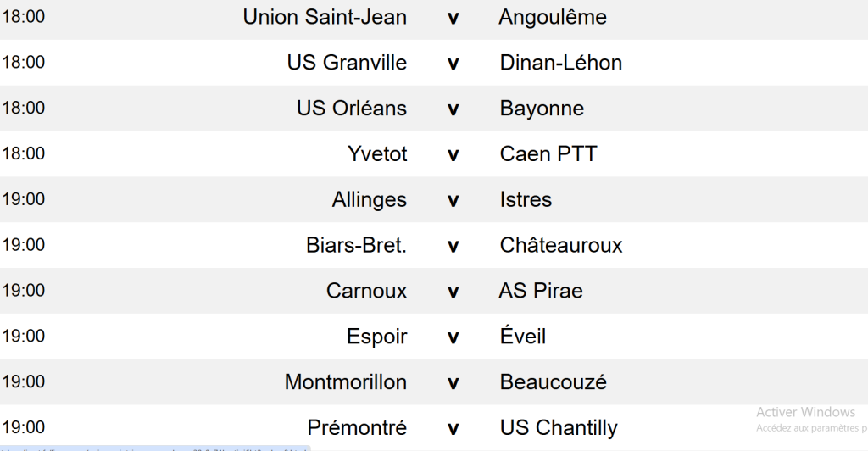Screen dimensions: 868x451
Task: Click the Yvetot team name
Action: [x=377, y=154]
